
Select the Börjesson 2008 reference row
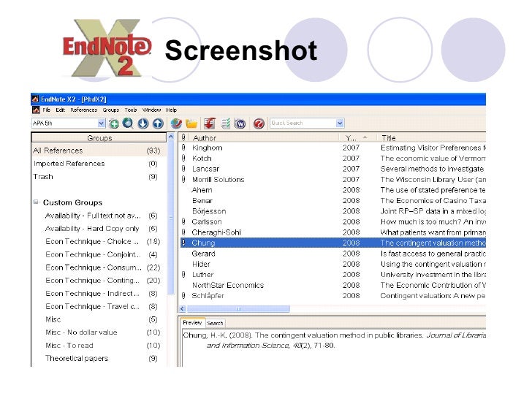(332, 211)
